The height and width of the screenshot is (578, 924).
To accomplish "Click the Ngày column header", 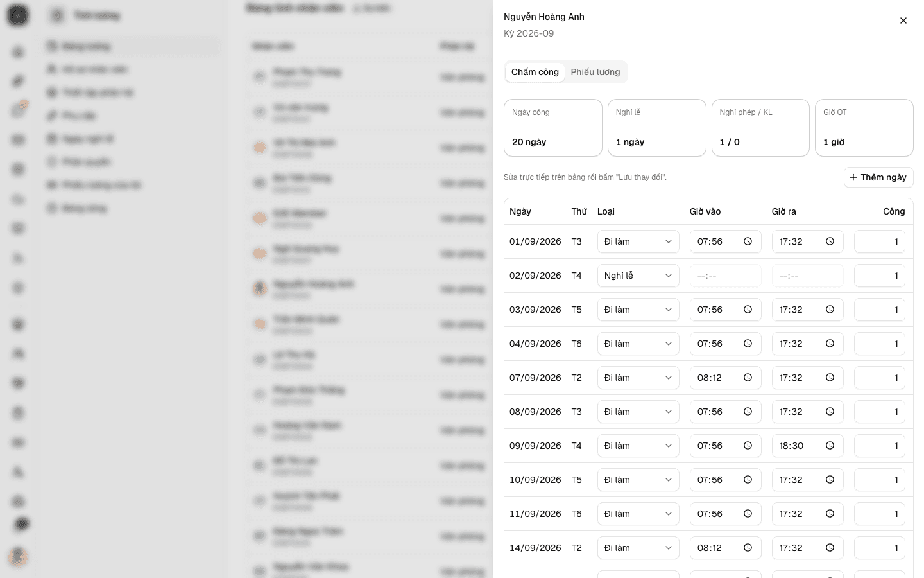I will coord(520,211).
